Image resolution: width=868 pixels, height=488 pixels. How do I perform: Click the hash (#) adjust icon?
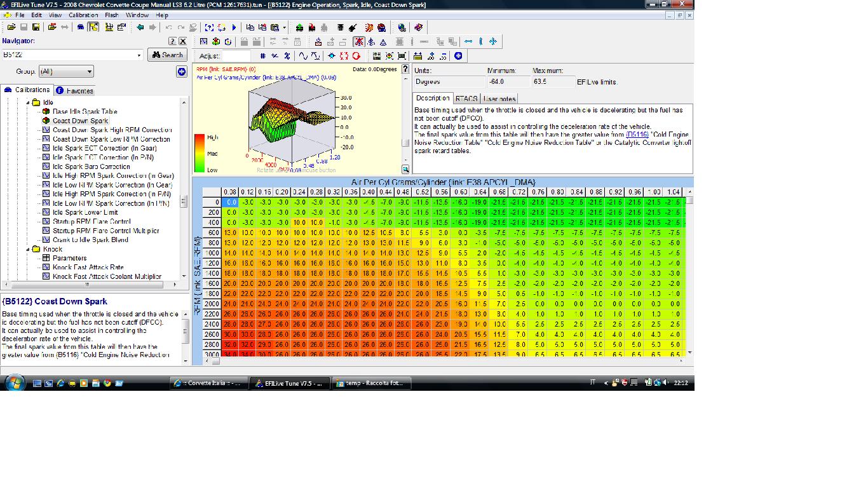263,56
